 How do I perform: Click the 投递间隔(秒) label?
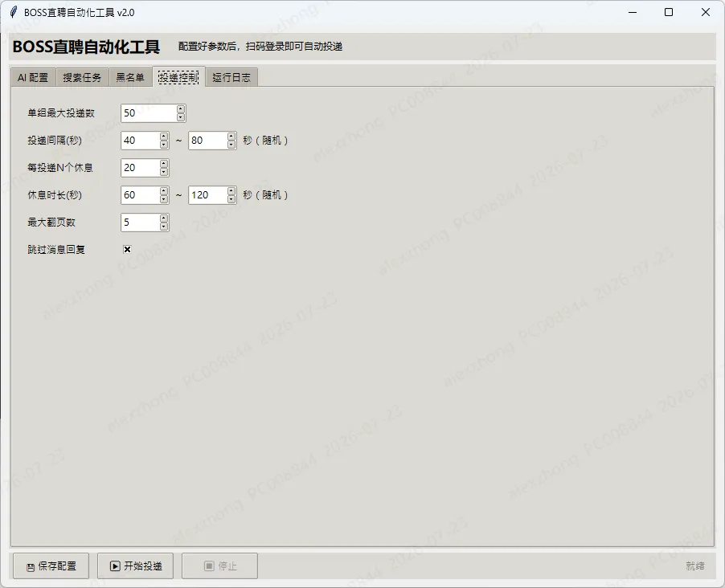pyautogui.click(x=55, y=140)
